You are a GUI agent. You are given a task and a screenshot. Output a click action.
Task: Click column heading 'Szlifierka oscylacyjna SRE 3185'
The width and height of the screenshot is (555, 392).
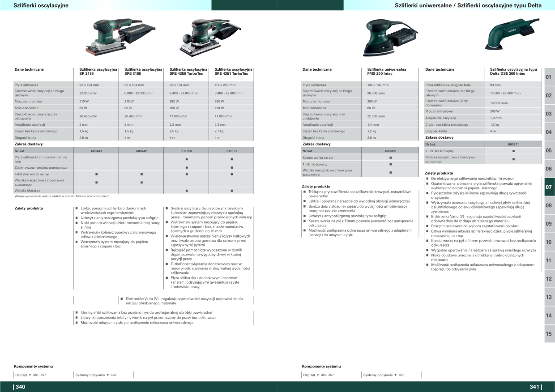(143, 71)
